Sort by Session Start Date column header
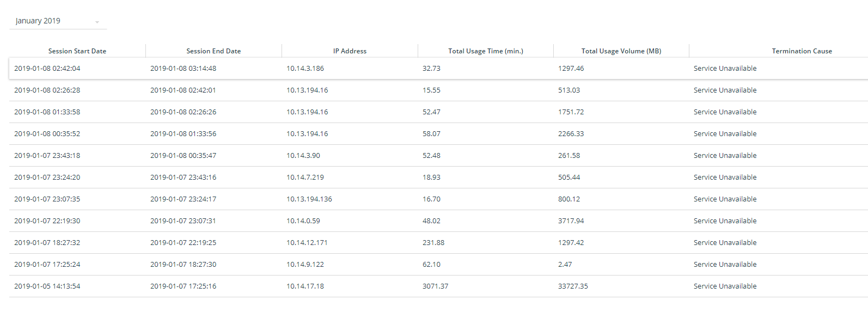The width and height of the screenshot is (868, 312). tap(77, 51)
